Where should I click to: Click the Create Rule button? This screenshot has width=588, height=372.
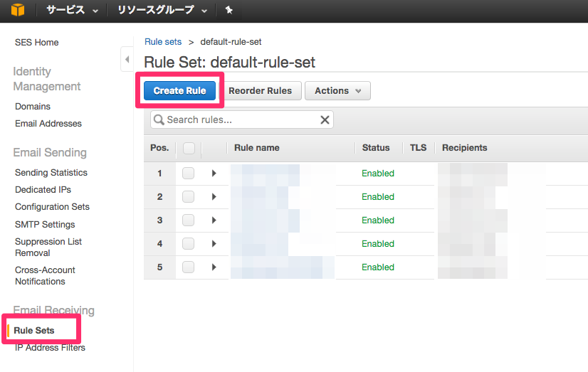(179, 90)
